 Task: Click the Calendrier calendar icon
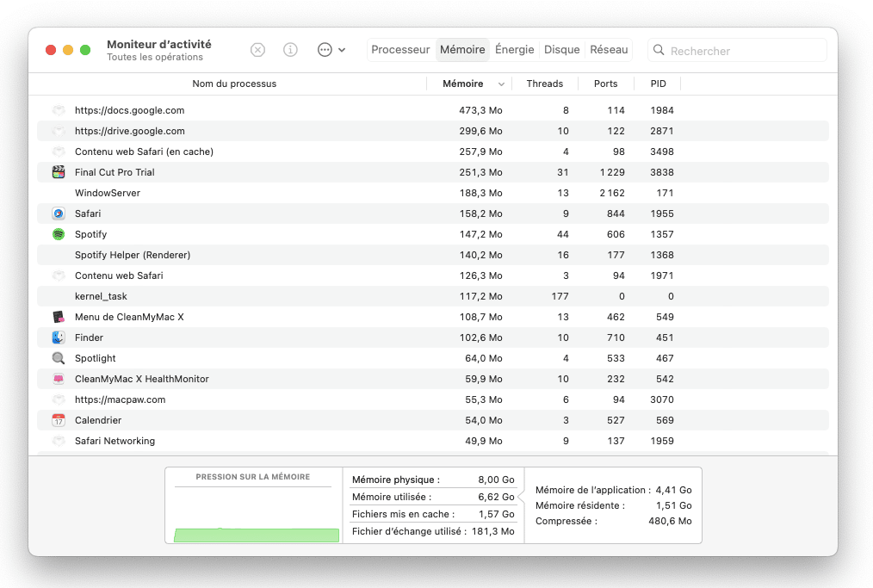[x=59, y=420]
